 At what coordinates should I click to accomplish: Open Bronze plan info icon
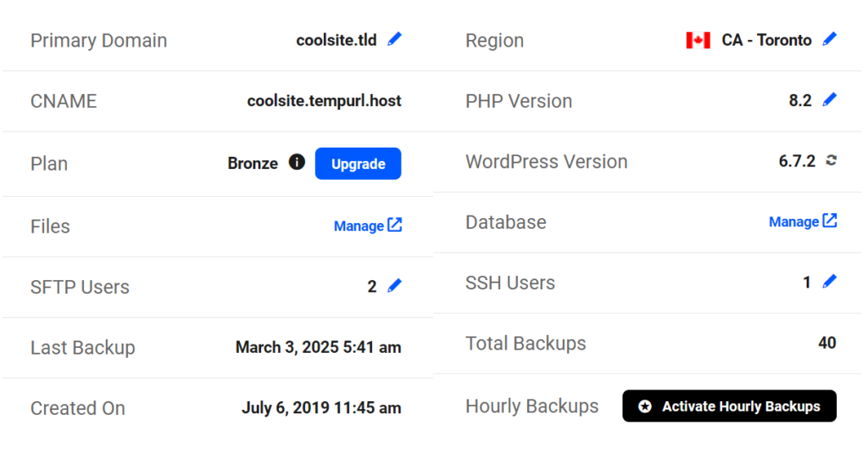coord(297,162)
